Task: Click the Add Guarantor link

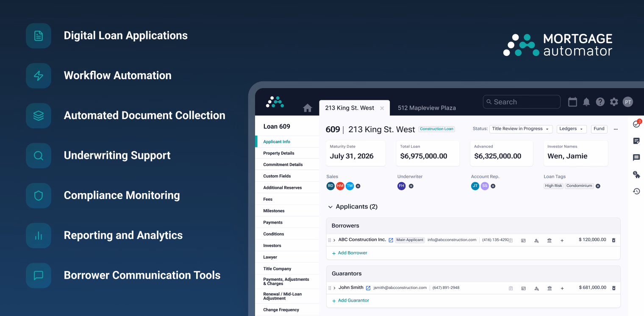Action: coord(350,300)
